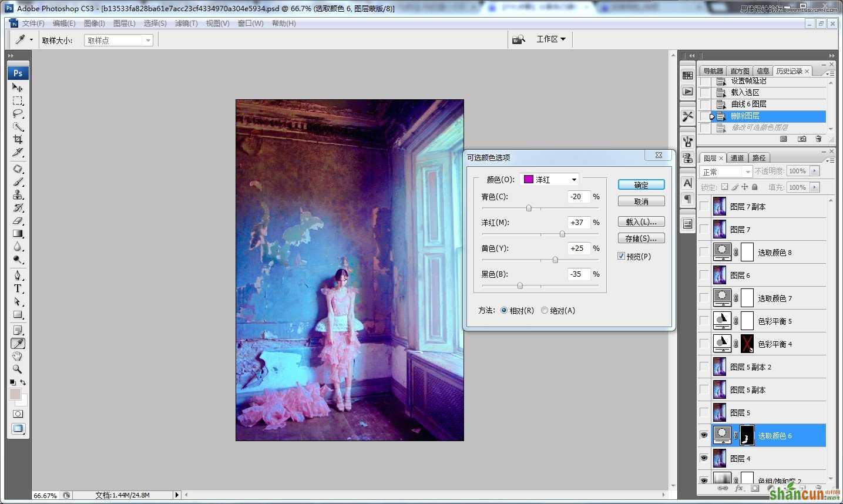This screenshot has width=843, height=504.
Task: Show the 图层 5 layer
Action: (704, 412)
